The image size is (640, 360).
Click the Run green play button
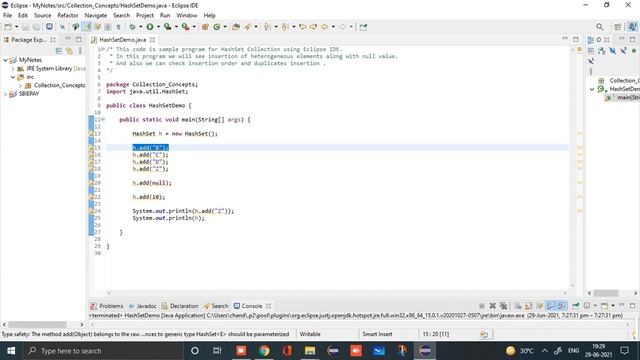[x=150, y=27]
